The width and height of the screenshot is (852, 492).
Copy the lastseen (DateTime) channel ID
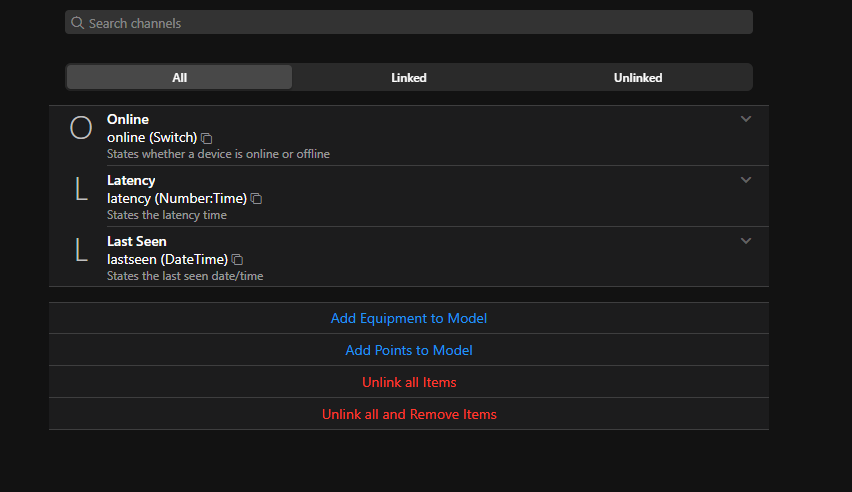237,260
